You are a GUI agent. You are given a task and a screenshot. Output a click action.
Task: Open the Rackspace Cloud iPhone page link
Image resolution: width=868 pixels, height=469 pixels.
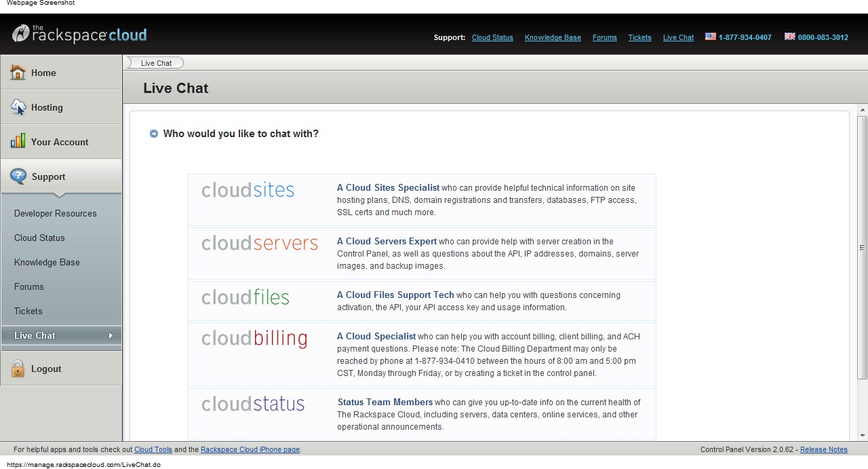click(250, 449)
